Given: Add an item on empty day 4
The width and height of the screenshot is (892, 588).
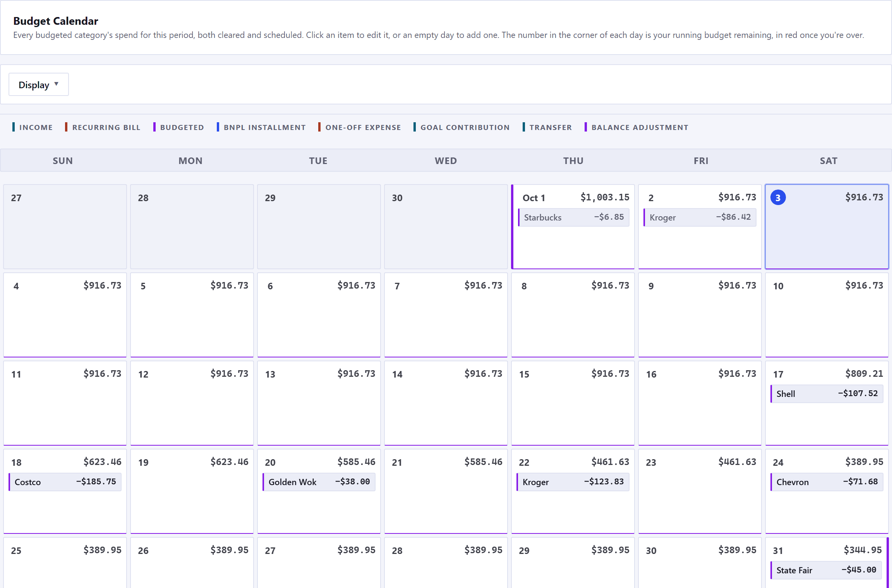Looking at the screenshot, I should [x=65, y=315].
